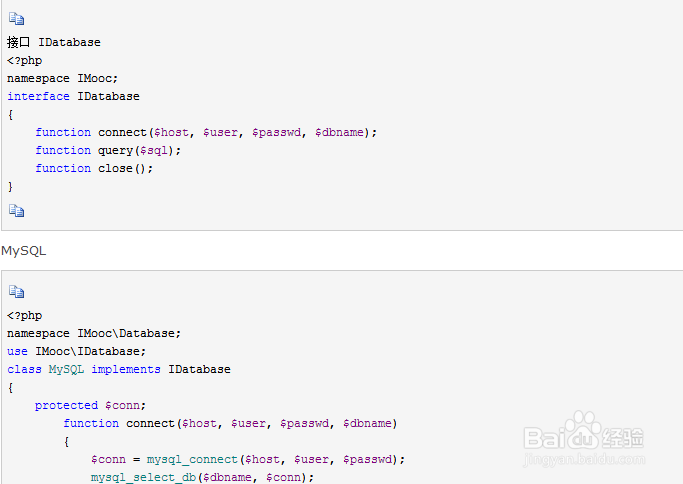
Task: Click 'mysql_select_db($dbname, $conn);' line
Action: pos(202,477)
